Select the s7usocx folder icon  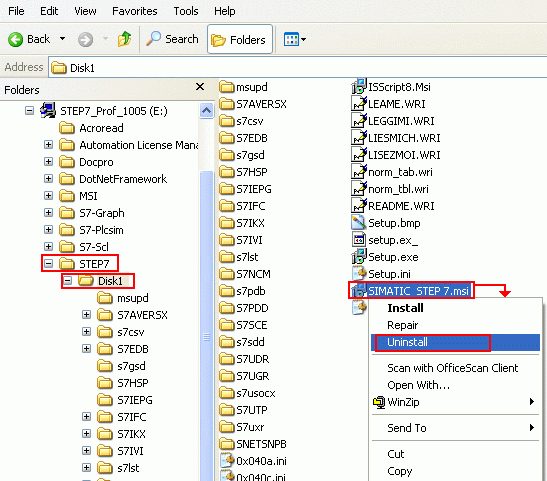(227, 393)
